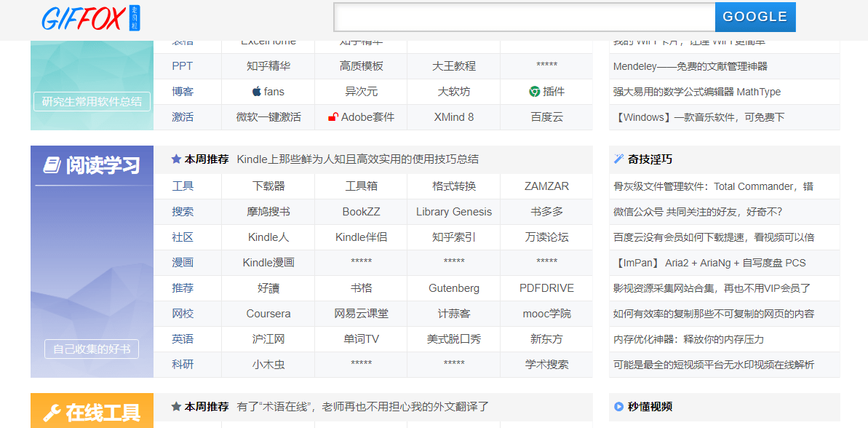868x428 pixels.
Task: Open the 术语在线 recommendation article
Action: tap(363, 407)
